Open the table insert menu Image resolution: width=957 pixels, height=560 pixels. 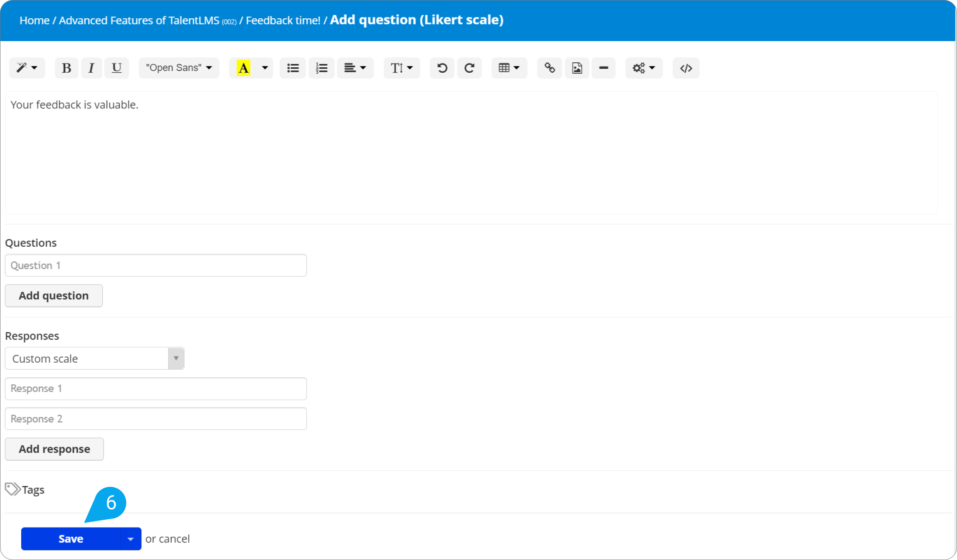tap(509, 68)
